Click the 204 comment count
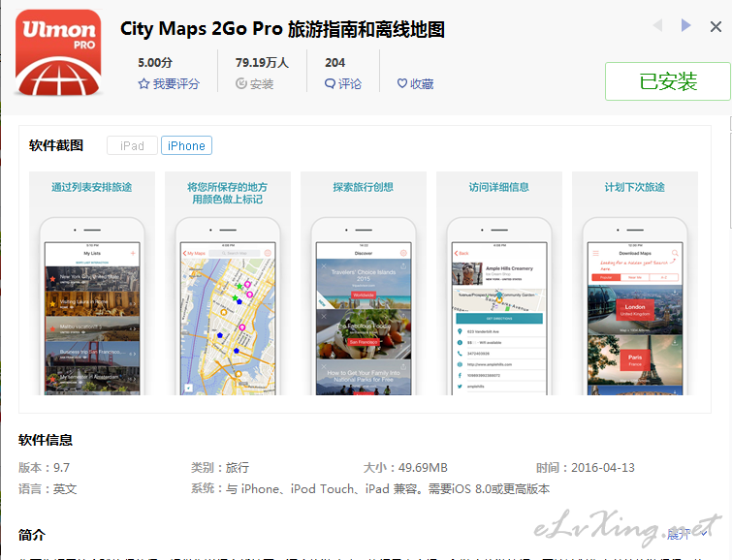The height and width of the screenshot is (560, 732). click(334, 63)
